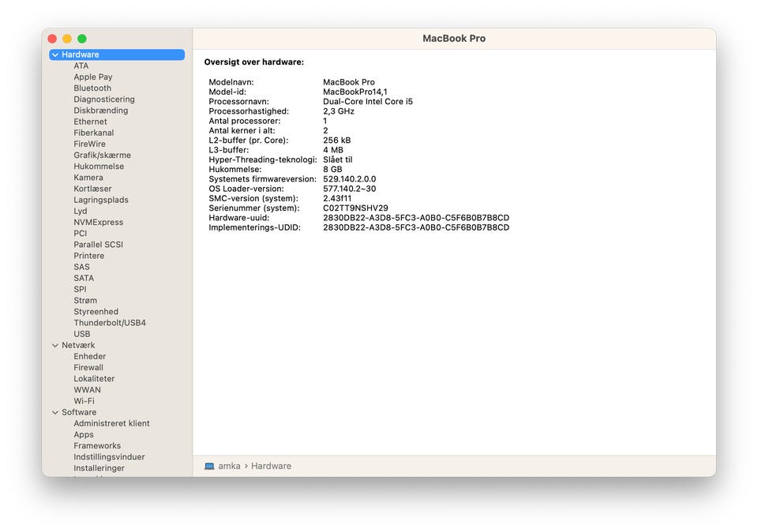This screenshot has width=758, height=532.
Task: Click the MacBook Pro window title
Action: [x=454, y=39]
